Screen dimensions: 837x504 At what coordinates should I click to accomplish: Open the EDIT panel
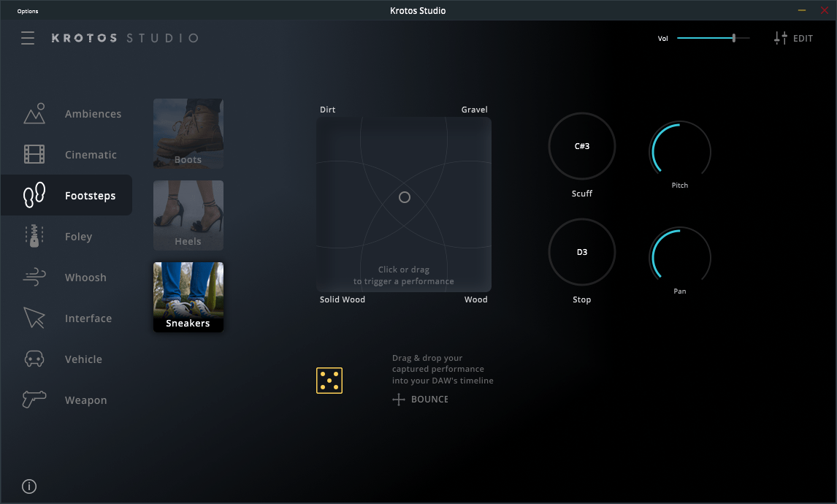click(x=793, y=38)
